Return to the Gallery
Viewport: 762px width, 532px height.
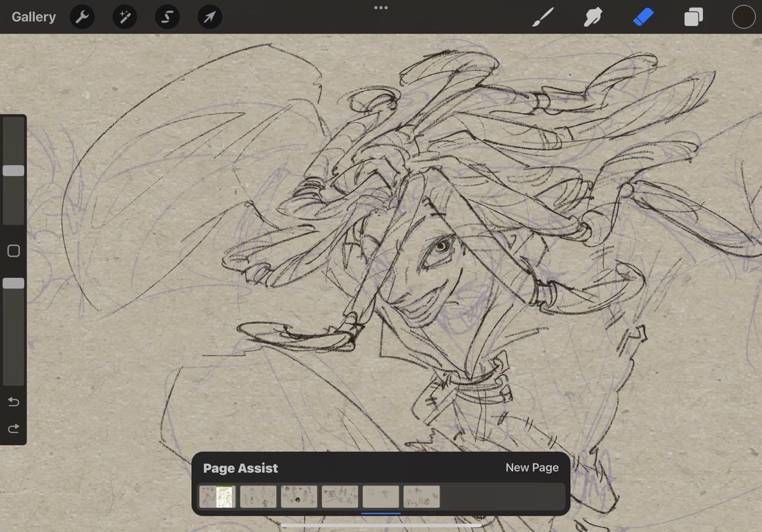click(x=34, y=17)
